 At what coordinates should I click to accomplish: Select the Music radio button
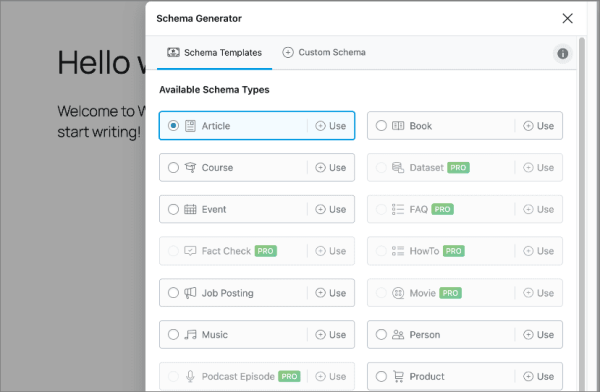coord(173,335)
